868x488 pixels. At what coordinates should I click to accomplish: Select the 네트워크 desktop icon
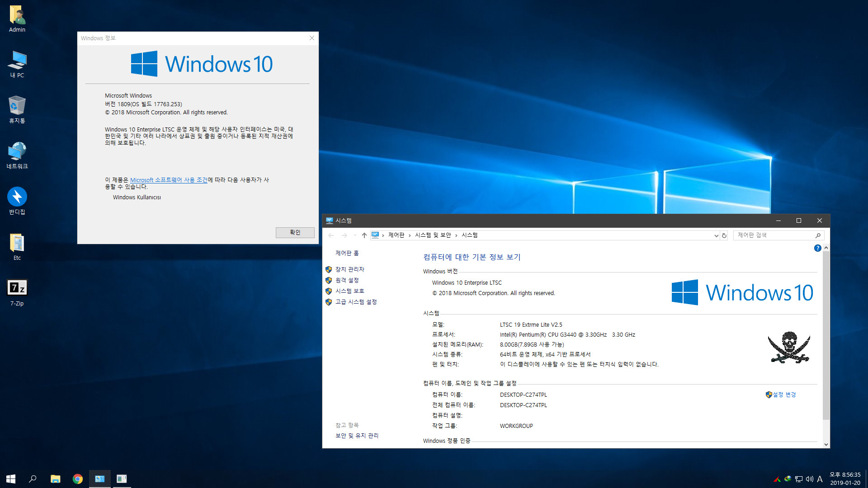click(17, 155)
